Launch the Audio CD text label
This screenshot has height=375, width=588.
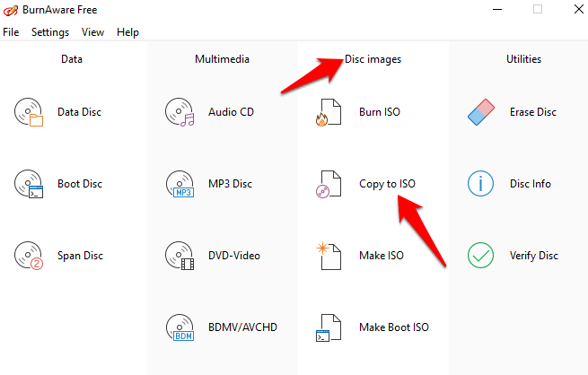pyautogui.click(x=231, y=112)
